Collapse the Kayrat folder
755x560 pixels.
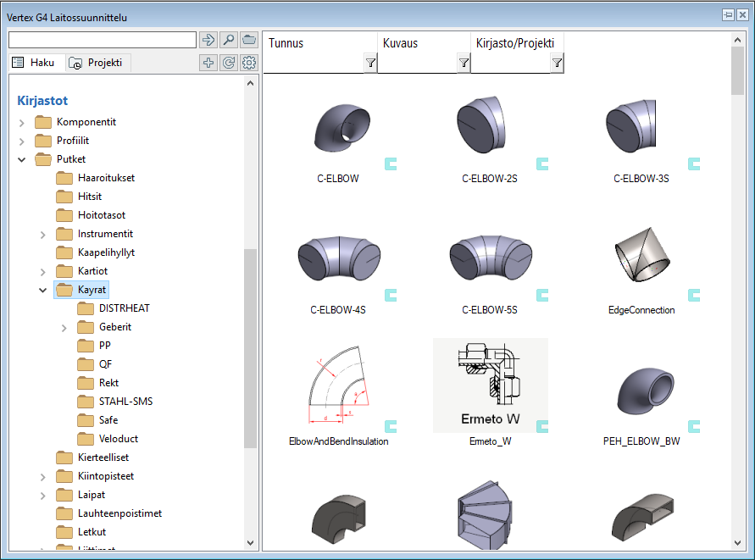tap(43, 290)
